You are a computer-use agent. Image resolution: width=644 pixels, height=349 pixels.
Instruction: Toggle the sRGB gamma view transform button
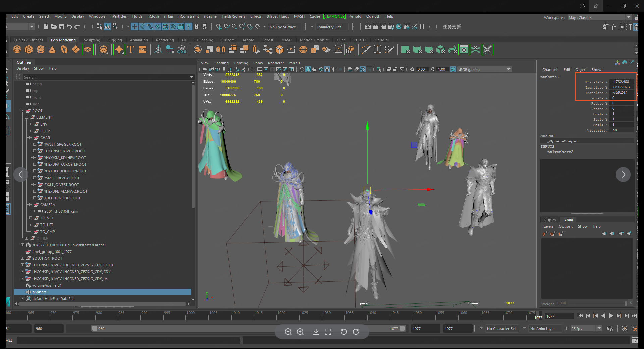453,69
